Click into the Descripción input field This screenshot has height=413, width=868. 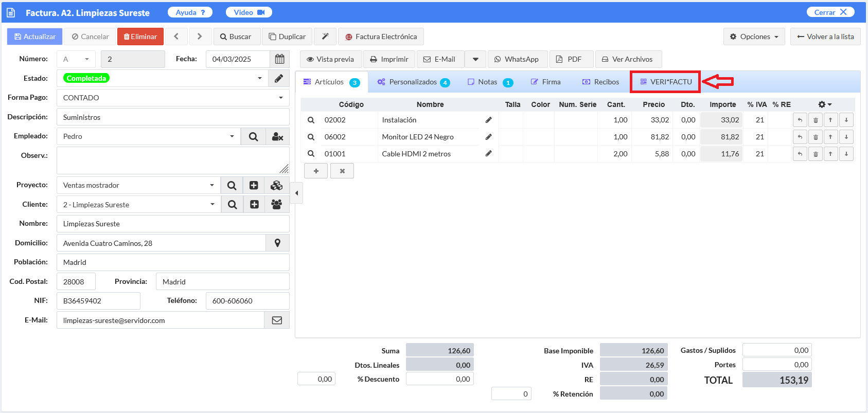pyautogui.click(x=173, y=117)
